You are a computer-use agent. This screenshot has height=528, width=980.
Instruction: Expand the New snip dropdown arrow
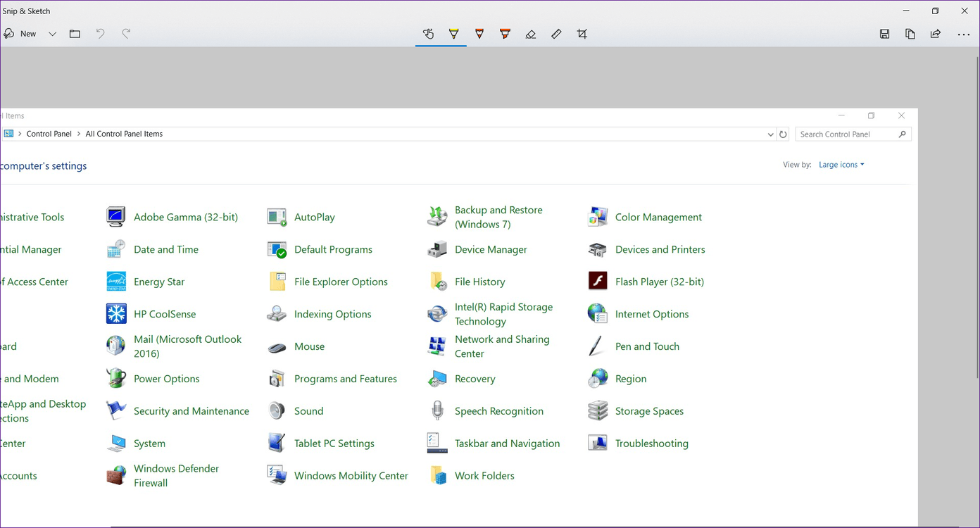tap(52, 34)
